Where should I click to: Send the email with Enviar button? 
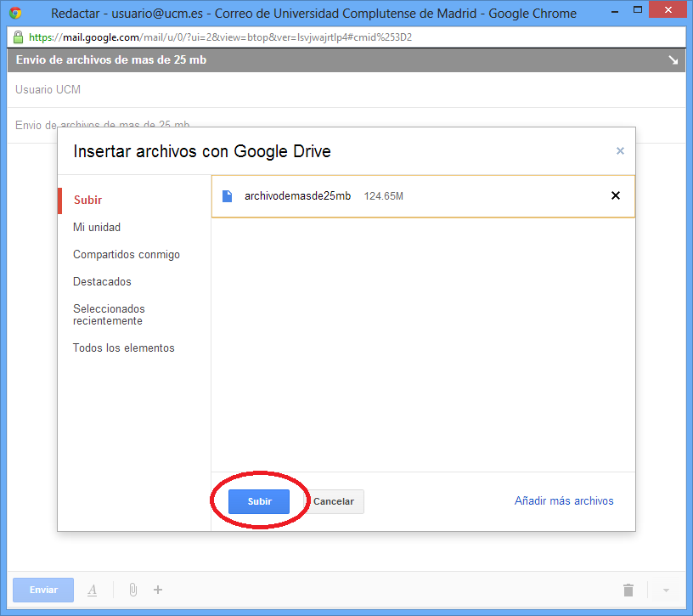click(x=43, y=590)
